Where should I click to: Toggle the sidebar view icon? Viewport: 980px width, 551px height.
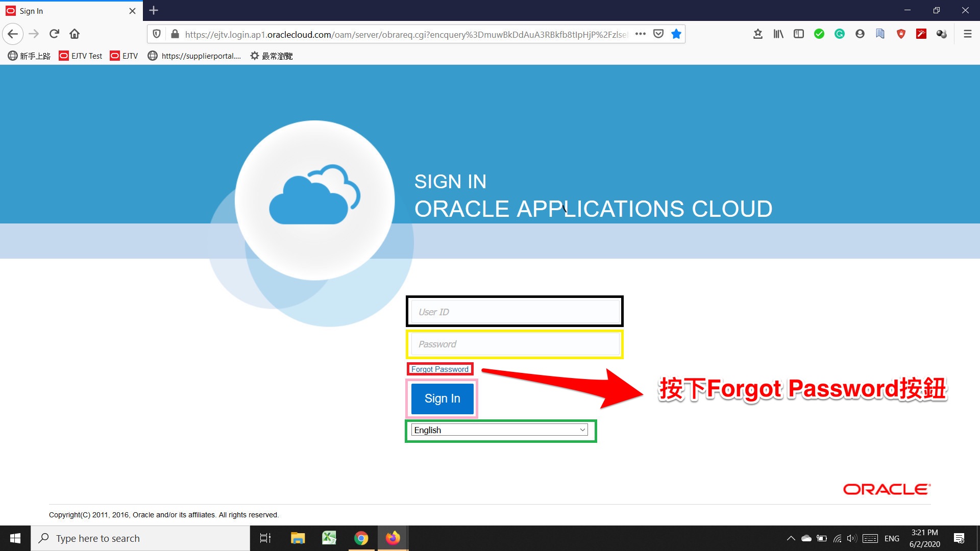click(799, 34)
